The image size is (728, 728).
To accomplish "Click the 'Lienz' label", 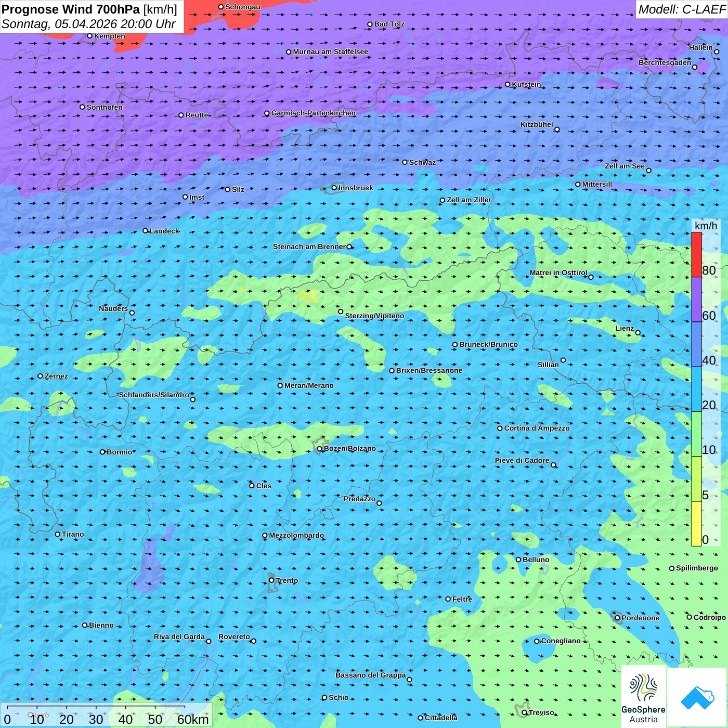I will pyautogui.click(x=625, y=328).
